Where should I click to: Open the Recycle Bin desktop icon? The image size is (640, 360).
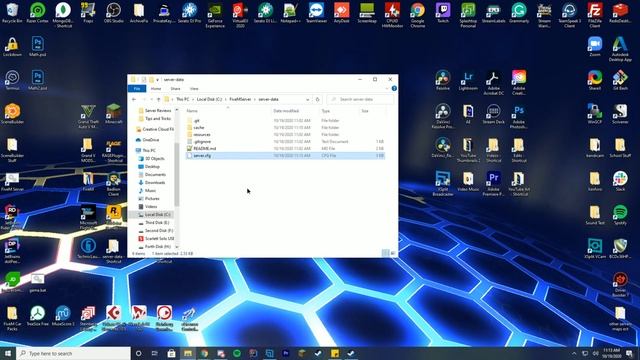pyautogui.click(x=12, y=12)
